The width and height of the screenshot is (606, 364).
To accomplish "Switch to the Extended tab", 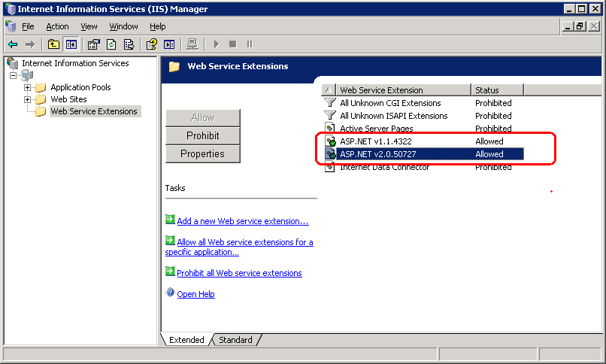I will [x=186, y=340].
